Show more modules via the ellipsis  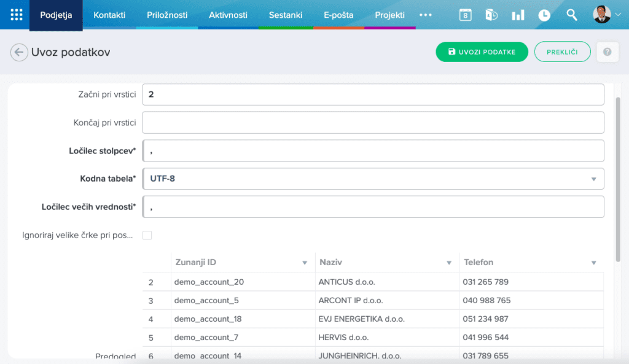(x=426, y=15)
